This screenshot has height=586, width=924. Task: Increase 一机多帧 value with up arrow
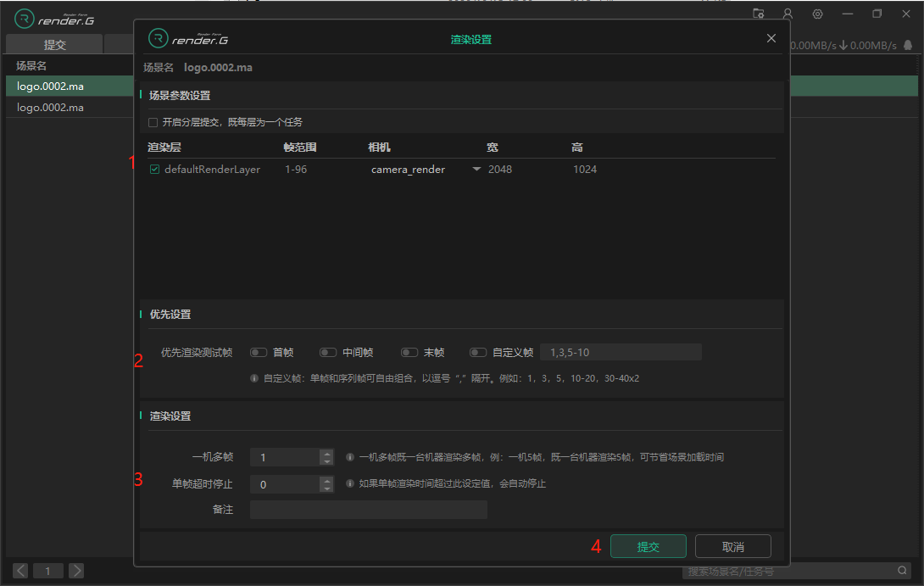point(327,453)
